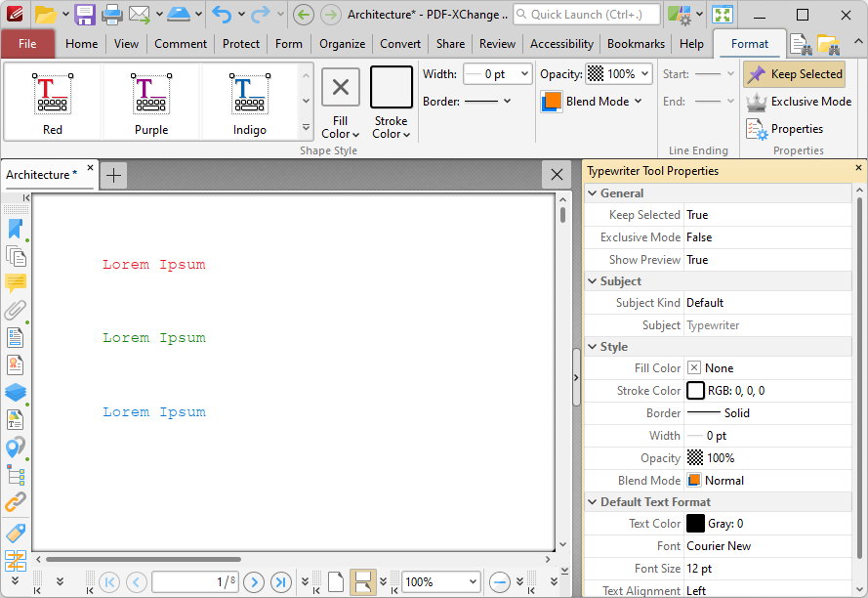868x598 pixels.
Task: Open the Destinations map pin pane
Action: (16, 447)
